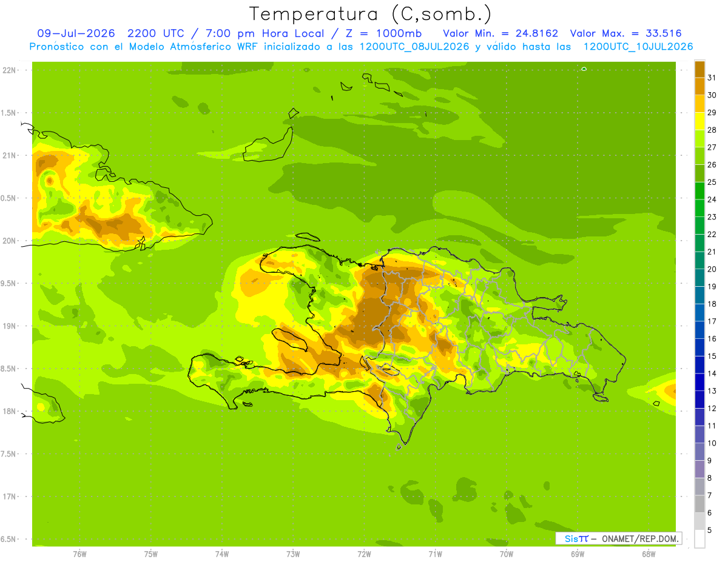Click the "Temperatura (C,somb.)" title
Image resolution: width=728 pixels, height=562 pixels.
pos(371,14)
